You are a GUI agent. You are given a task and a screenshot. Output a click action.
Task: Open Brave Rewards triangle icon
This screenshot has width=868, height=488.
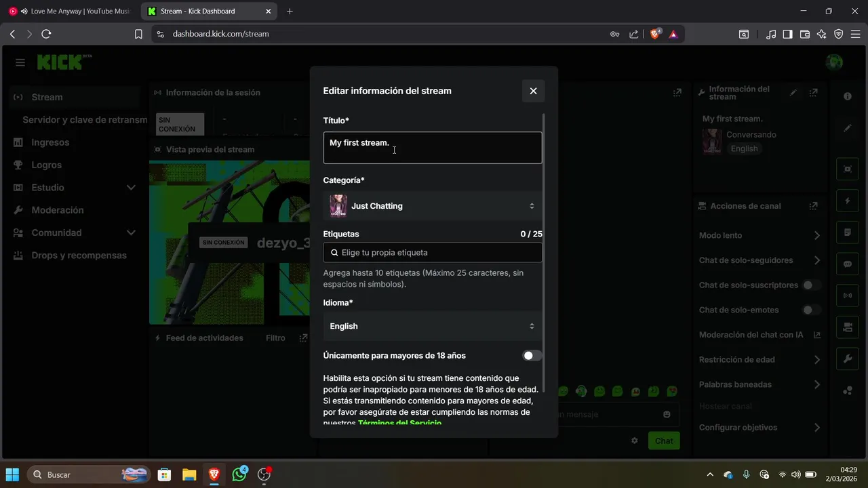tap(673, 34)
